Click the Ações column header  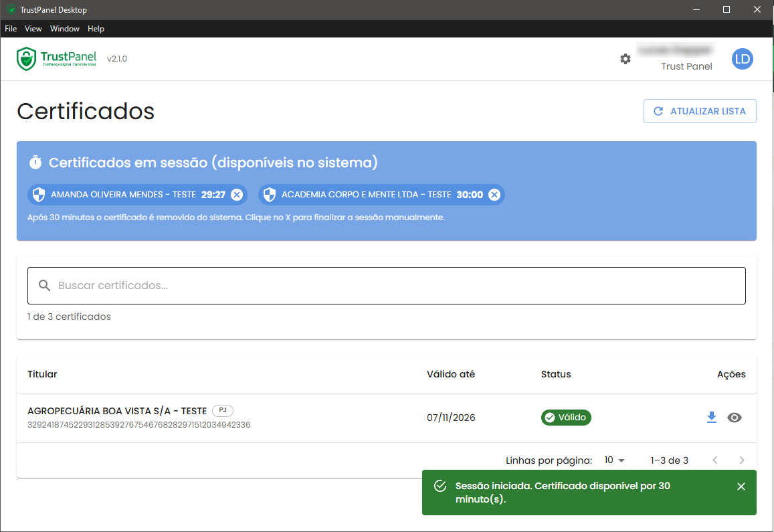731,374
